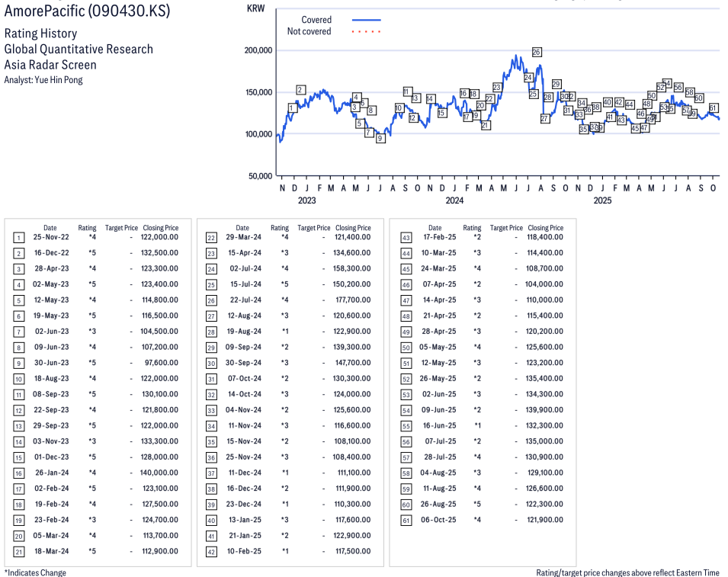The height and width of the screenshot is (577, 728).
Task: Click the red dotted Not covered legend line
Action: click(x=366, y=32)
